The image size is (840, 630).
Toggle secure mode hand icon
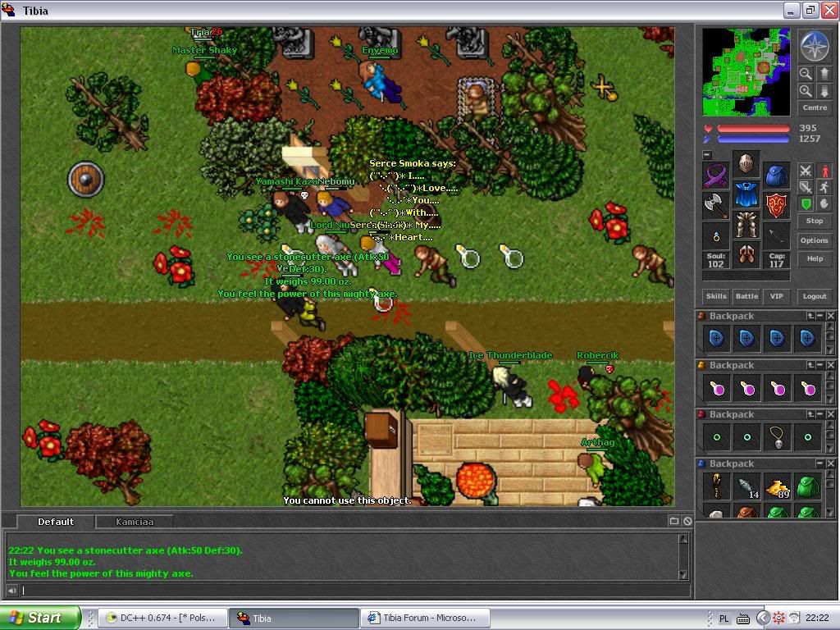tap(824, 203)
